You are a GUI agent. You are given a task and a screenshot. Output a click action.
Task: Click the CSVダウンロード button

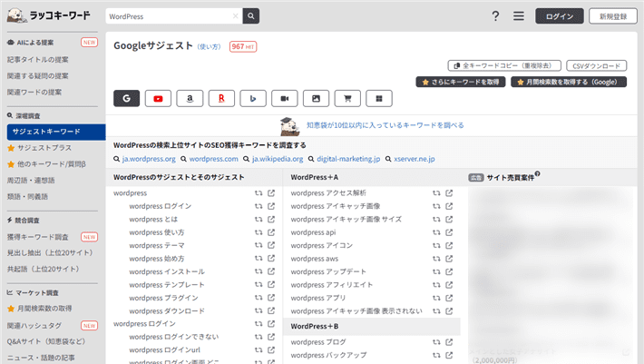596,65
